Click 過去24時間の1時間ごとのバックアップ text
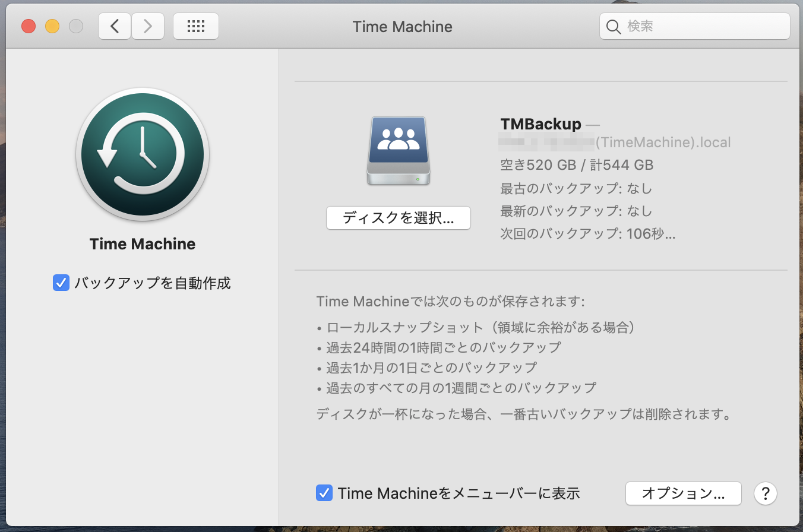803x532 pixels. click(x=444, y=347)
